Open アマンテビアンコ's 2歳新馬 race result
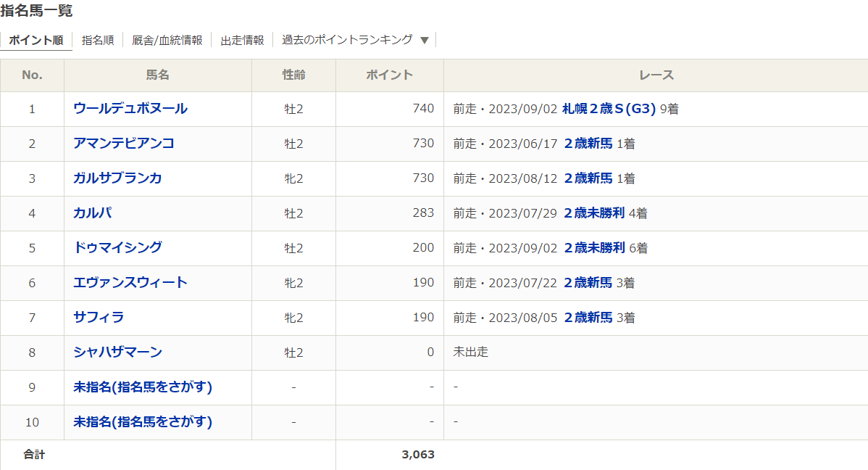868x470 pixels. click(x=588, y=144)
